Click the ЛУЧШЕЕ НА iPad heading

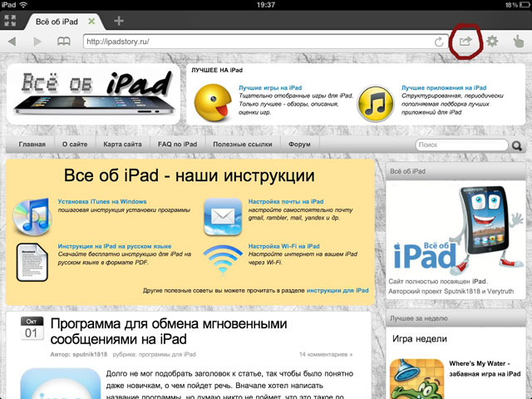tap(217, 70)
